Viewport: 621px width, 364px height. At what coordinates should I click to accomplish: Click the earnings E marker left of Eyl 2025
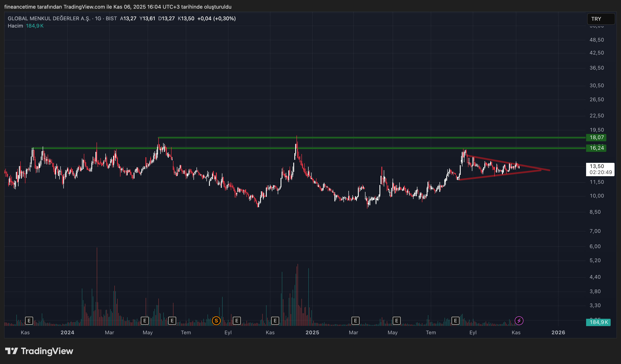[x=455, y=321]
